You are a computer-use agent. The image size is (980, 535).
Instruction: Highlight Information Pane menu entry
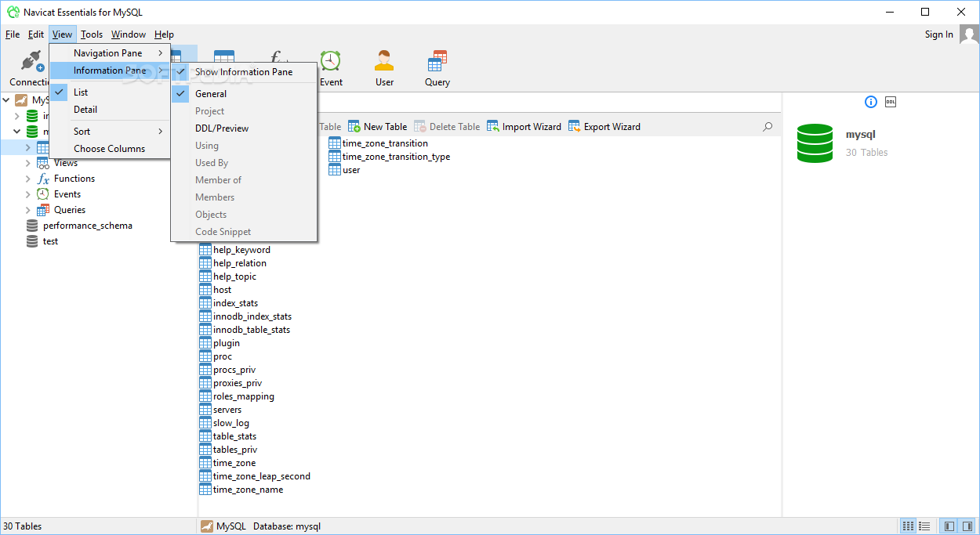pos(110,70)
